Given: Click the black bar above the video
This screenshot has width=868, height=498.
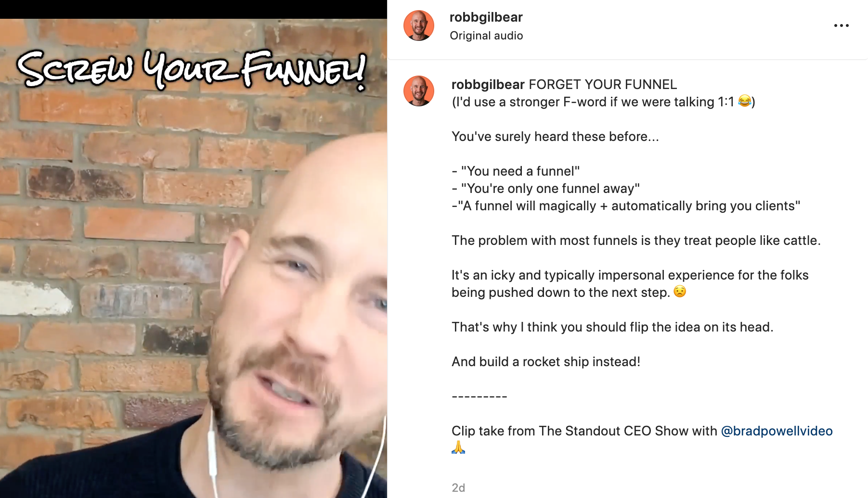Looking at the screenshot, I should pos(194,9).
